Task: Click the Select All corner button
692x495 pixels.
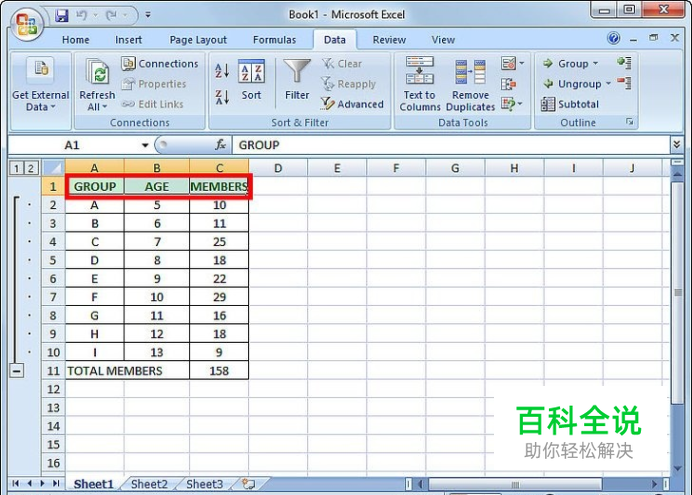Action: click(x=54, y=168)
